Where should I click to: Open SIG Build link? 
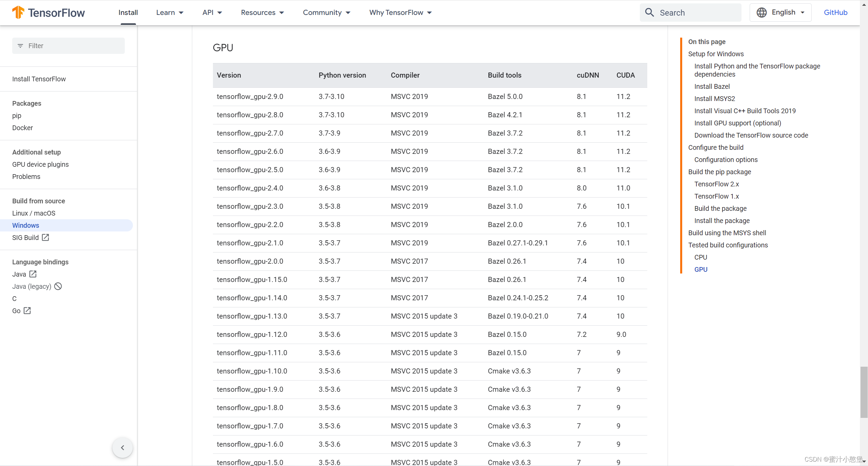point(25,238)
